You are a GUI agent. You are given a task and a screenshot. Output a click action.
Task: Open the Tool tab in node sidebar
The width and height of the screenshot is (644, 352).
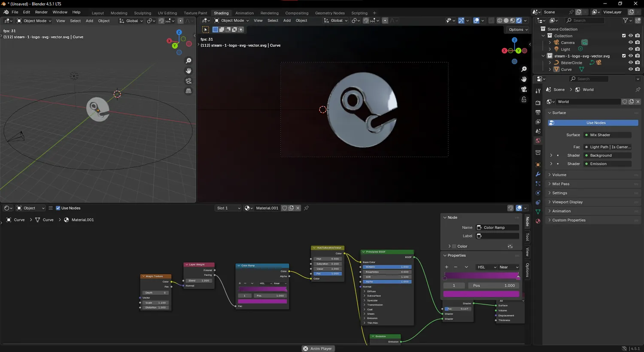[x=528, y=237]
